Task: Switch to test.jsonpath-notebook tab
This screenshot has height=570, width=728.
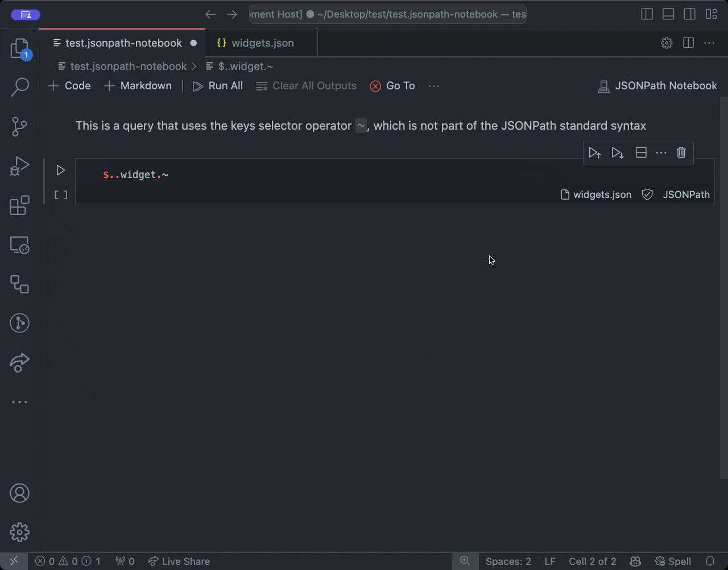Action: point(122,43)
